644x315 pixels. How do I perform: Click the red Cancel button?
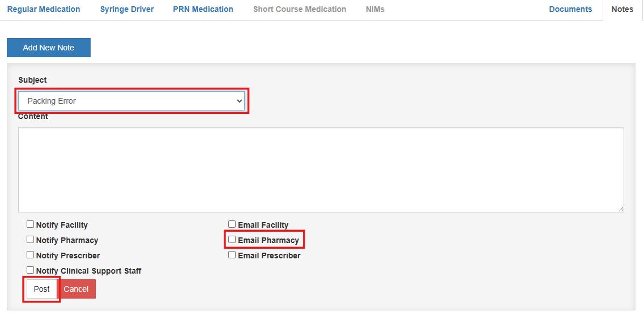76,289
